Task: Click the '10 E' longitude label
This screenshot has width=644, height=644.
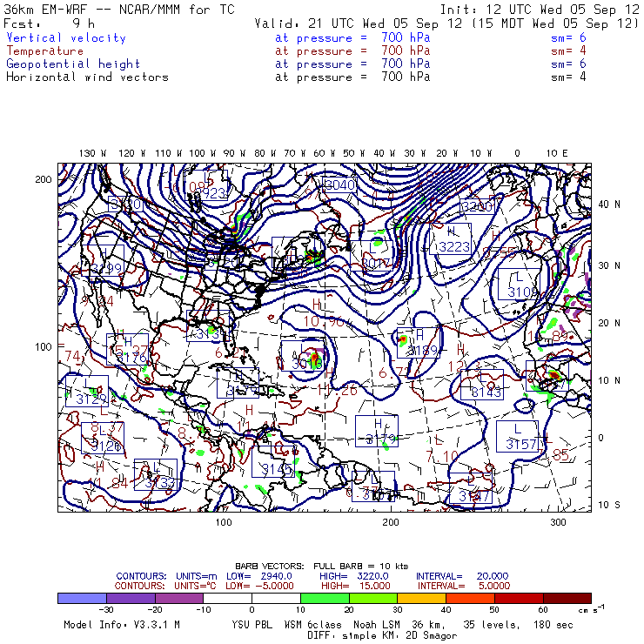Action: [x=557, y=153]
